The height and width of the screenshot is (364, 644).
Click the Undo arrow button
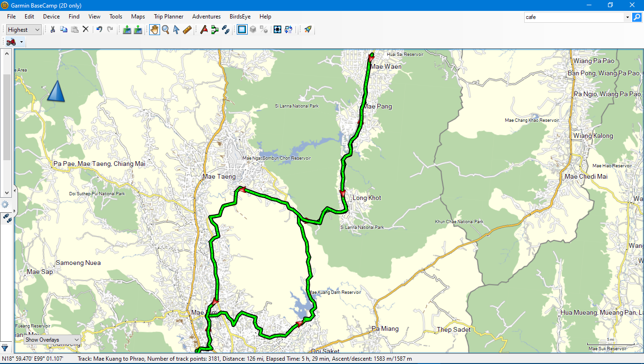pyautogui.click(x=99, y=29)
